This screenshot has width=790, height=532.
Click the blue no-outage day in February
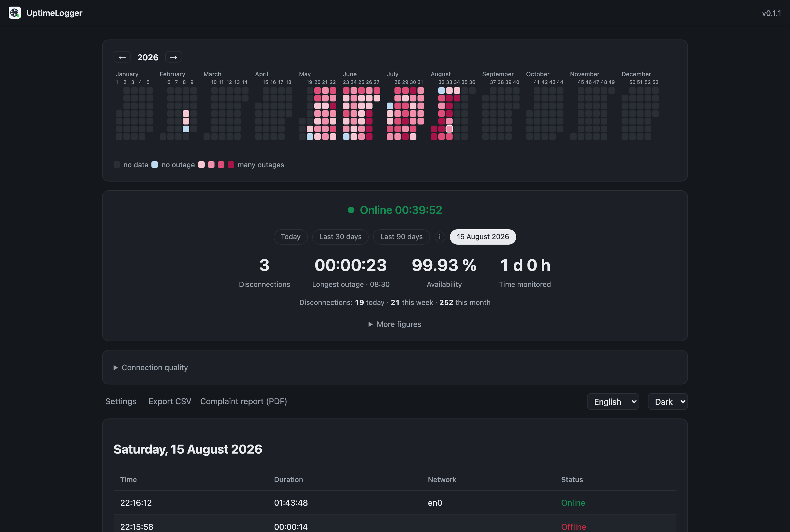(186, 129)
